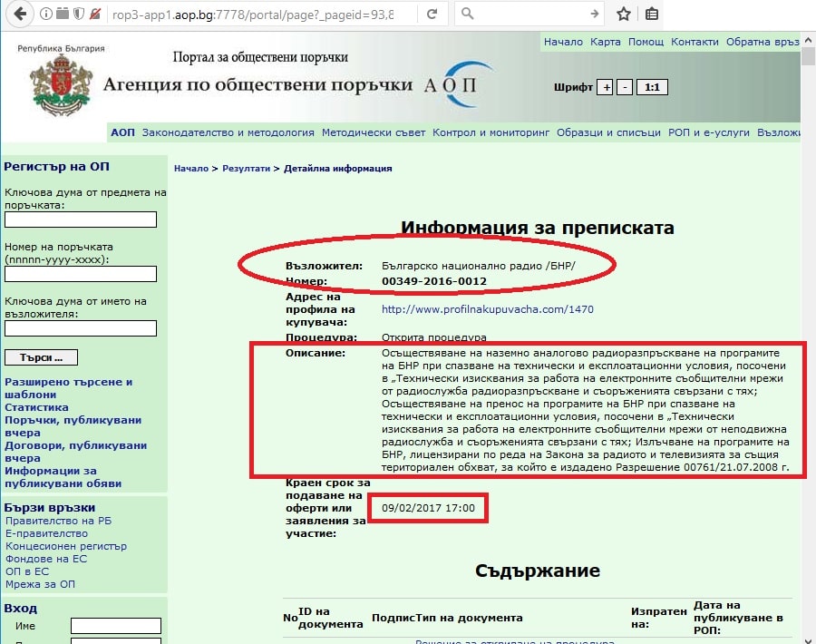Click the magnifier icon in the search box
The width and height of the screenshot is (816, 644).
point(467,14)
